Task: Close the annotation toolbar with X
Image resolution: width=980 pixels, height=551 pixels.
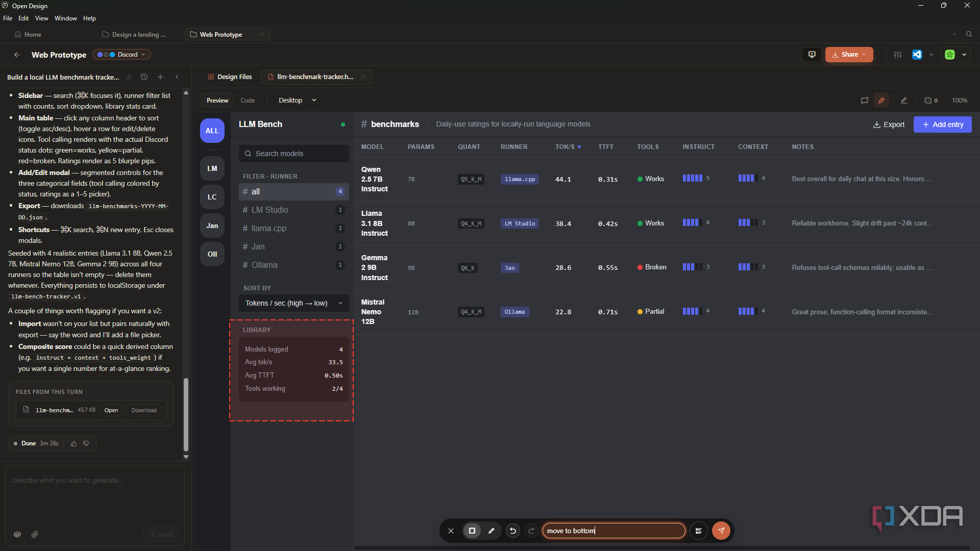Action: [x=451, y=531]
